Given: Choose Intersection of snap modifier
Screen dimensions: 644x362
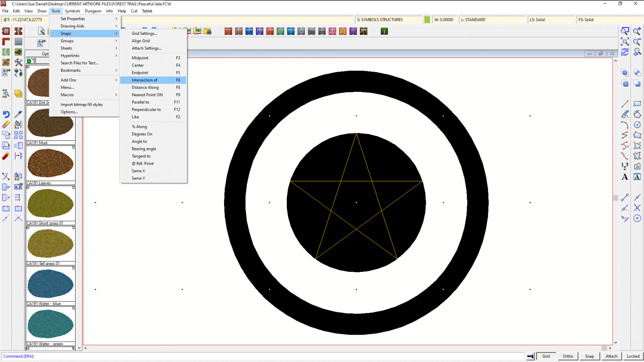Looking at the screenshot, I should 153,80.
